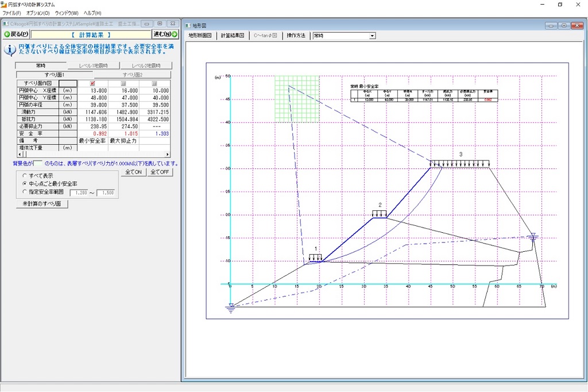Click the water level symbol at right slope
This screenshot has width=588, height=392.
coord(532,237)
